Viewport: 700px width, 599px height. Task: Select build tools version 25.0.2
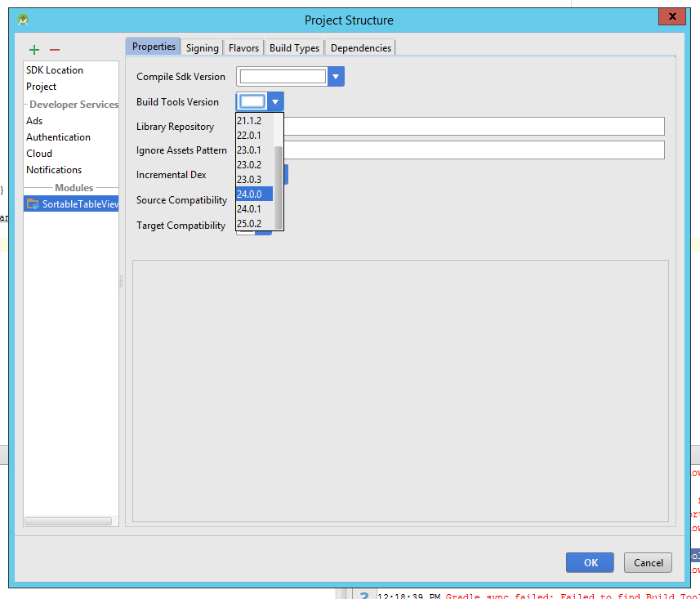pyautogui.click(x=255, y=223)
